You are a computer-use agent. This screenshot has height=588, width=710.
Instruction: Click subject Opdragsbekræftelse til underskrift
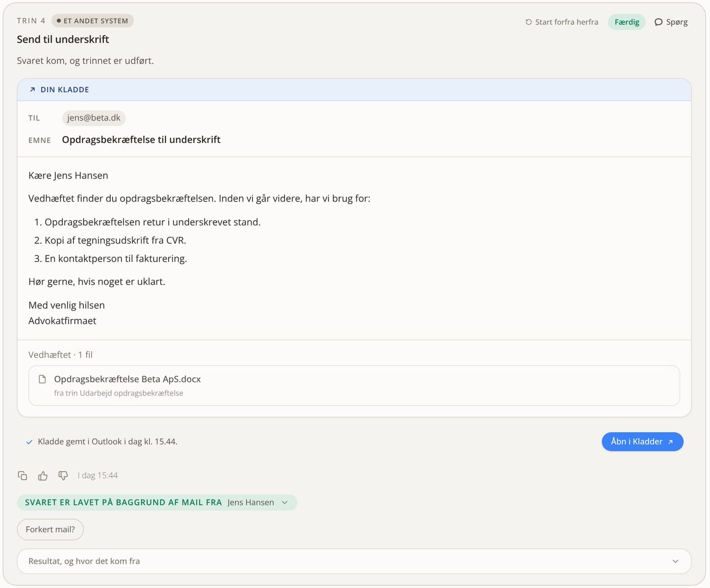pos(141,140)
